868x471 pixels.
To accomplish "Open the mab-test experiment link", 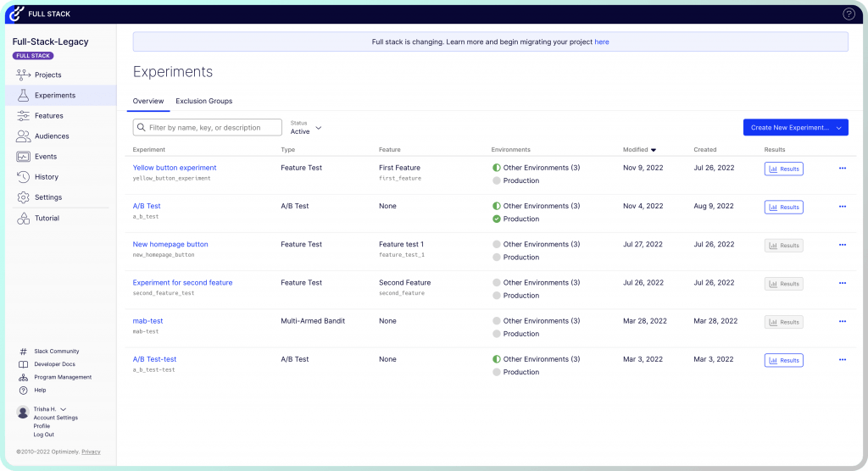I will coord(147,321).
